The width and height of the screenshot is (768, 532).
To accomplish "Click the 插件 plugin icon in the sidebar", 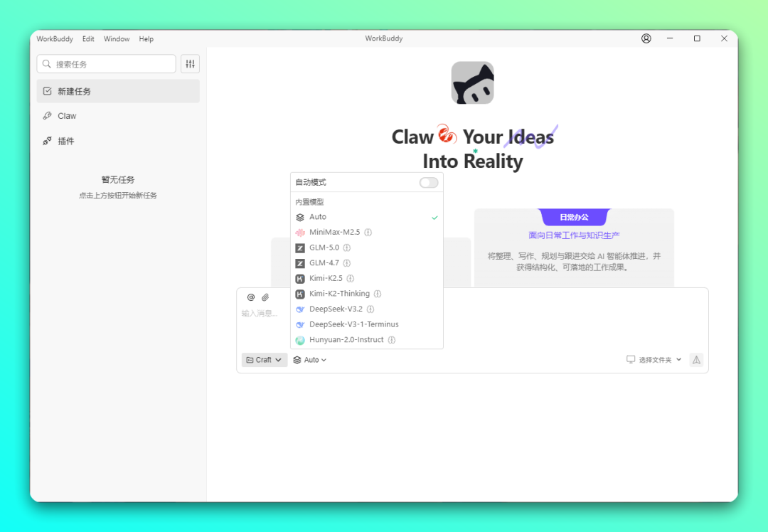I will pyautogui.click(x=46, y=141).
